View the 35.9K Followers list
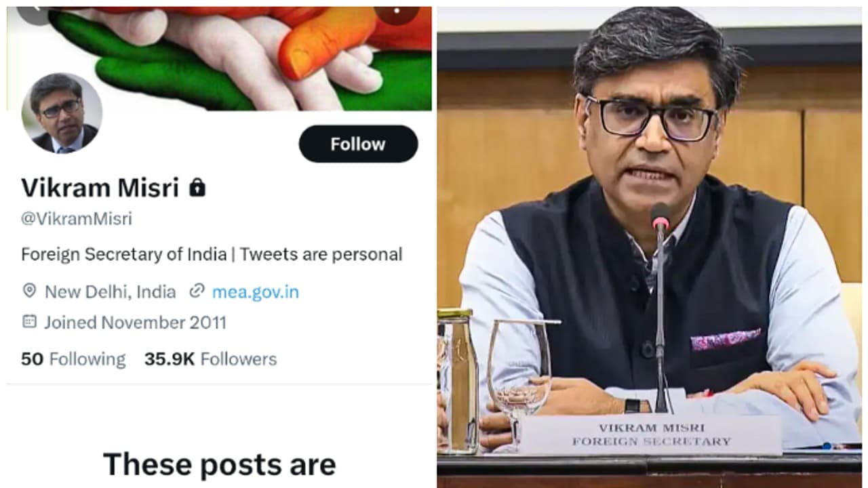This screenshot has width=868, height=488. pyautogui.click(x=210, y=359)
